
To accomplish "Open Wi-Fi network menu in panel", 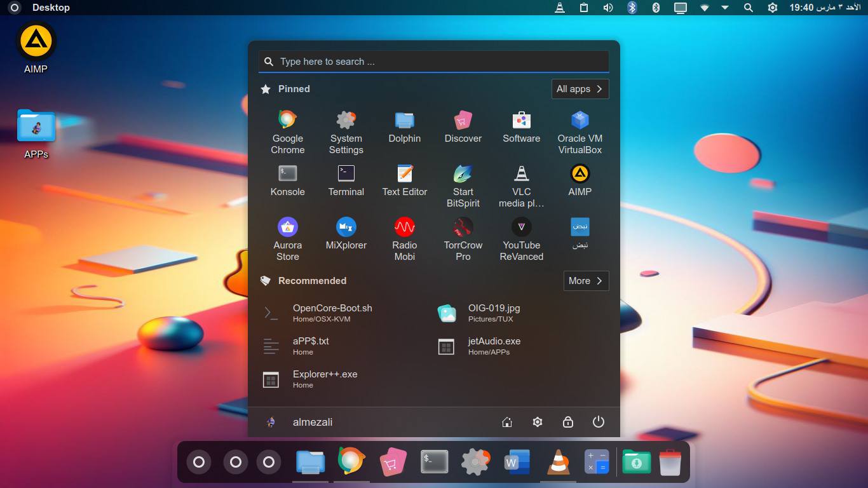I will [705, 8].
